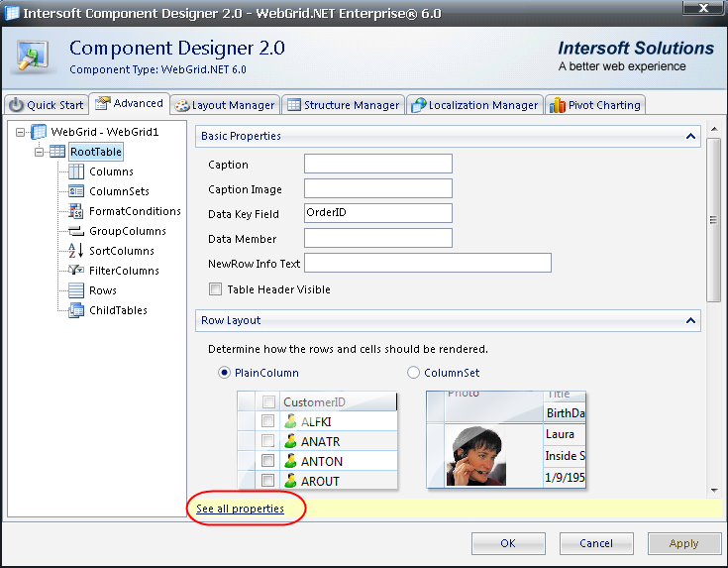728x568 pixels.
Task: Click the Rows node icon
Action: pyautogui.click(x=76, y=290)
